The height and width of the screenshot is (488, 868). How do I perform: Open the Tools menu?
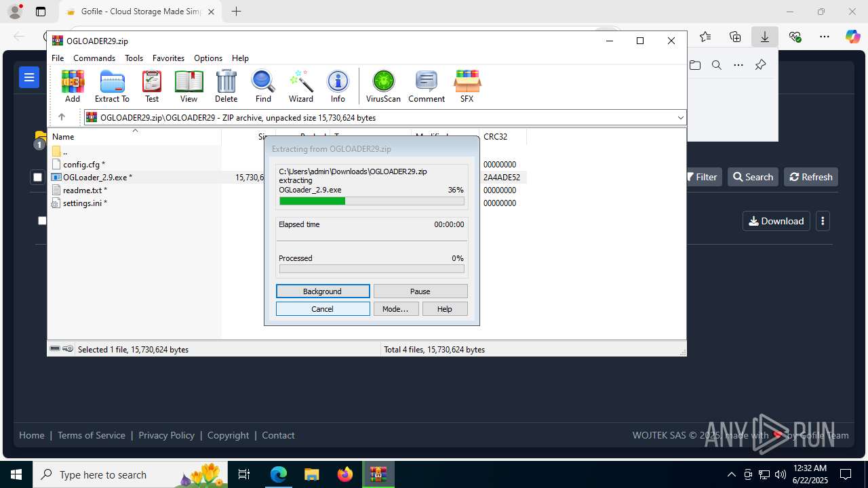tap(134, 58)
